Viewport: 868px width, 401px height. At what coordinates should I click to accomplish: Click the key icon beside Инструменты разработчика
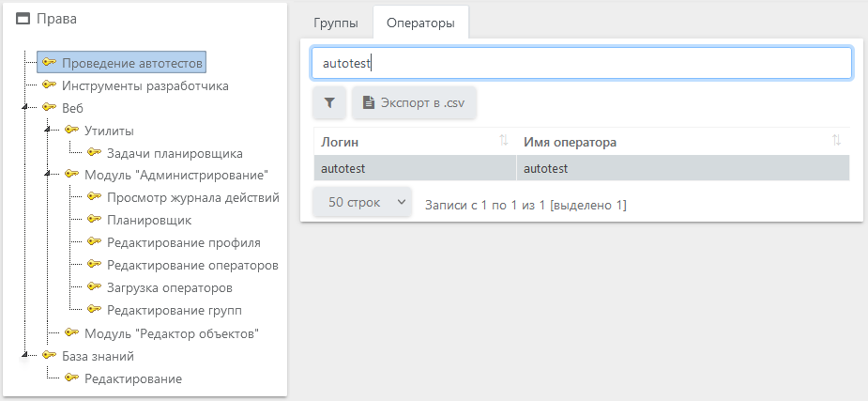(x=50, y=85)
